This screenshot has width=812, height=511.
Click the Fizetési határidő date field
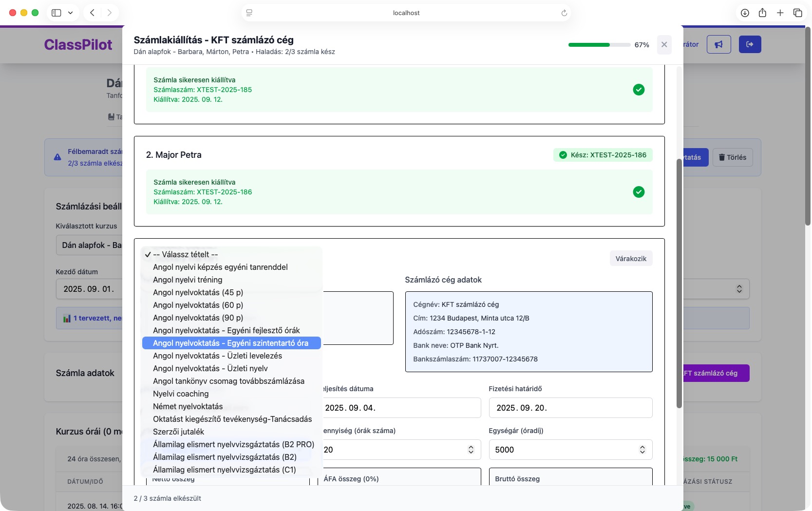coord(570,408)
